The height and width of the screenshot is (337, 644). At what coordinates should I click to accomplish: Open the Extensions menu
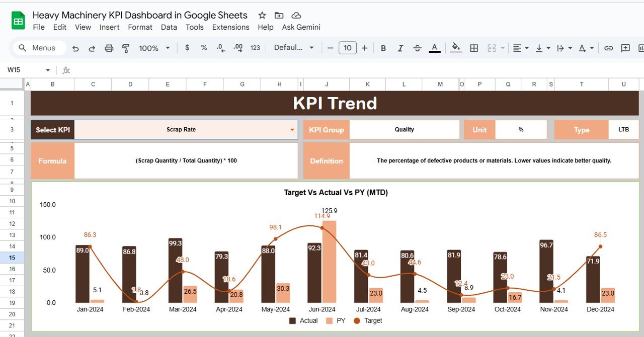[230, 27]
